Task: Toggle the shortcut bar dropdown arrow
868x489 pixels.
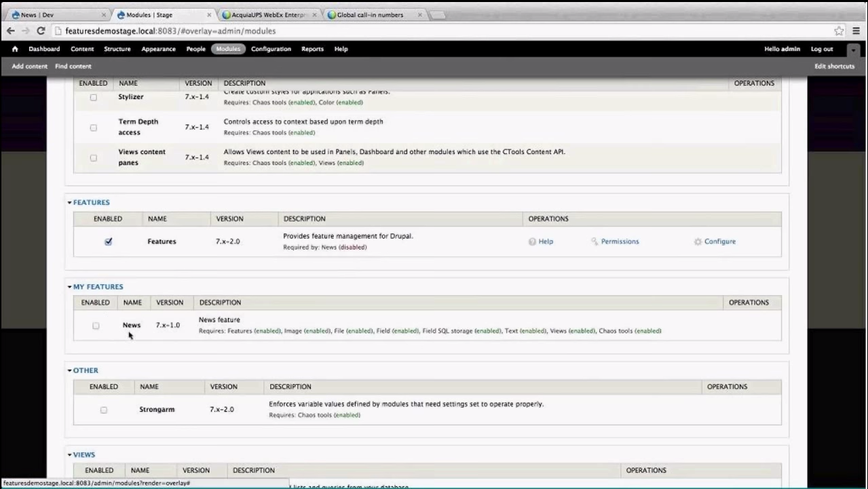Action: point(853,50)
